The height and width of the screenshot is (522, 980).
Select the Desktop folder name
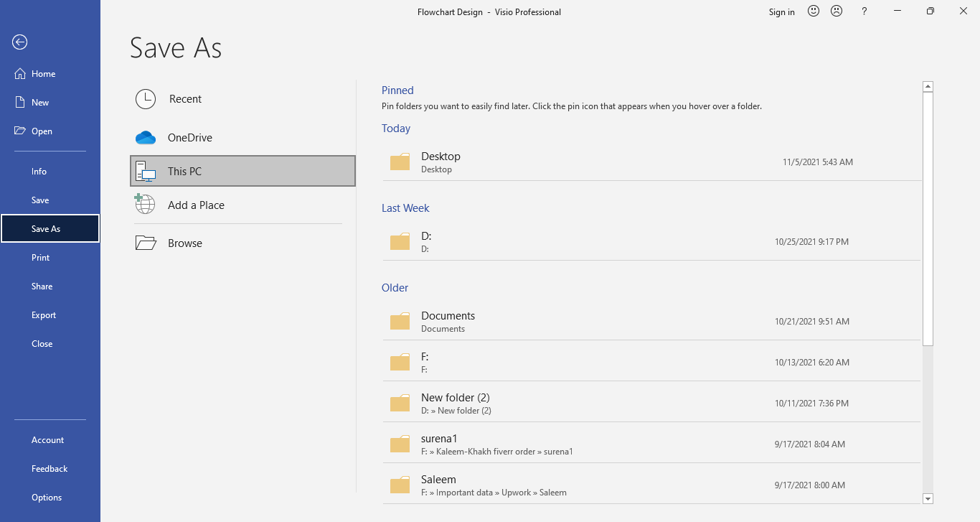(440, 157)
